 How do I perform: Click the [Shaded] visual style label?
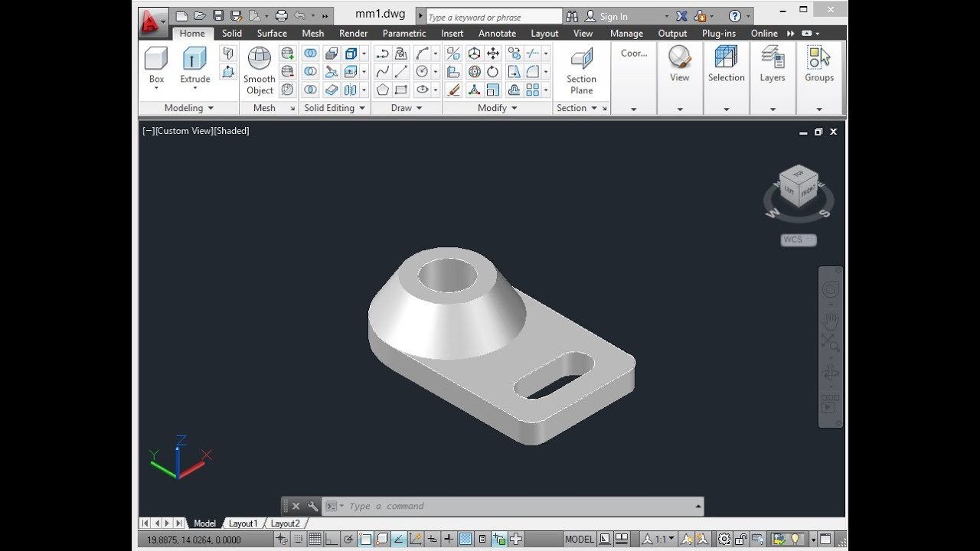pyautogui.click(x=232, y=131)
